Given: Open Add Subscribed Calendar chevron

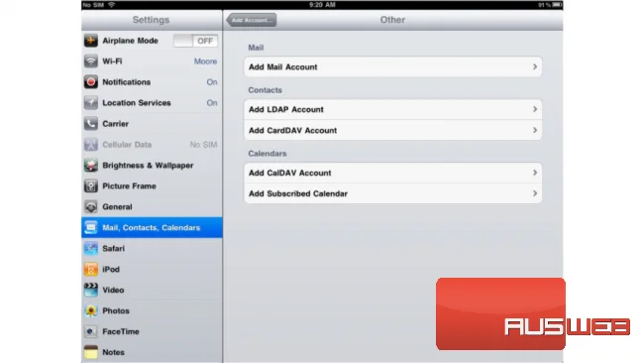Looking at the screenshot, I should [535, 193].
